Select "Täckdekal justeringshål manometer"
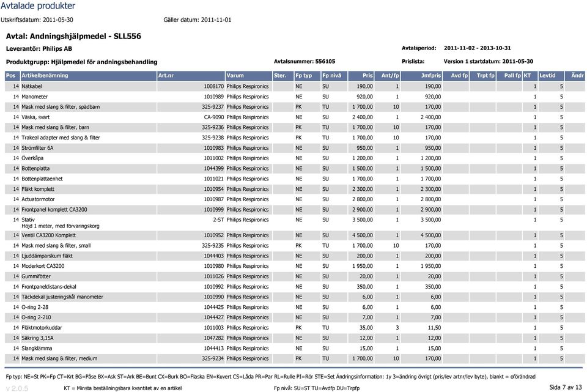The height and width of the screenshot is (392, 587). (62, 297)
